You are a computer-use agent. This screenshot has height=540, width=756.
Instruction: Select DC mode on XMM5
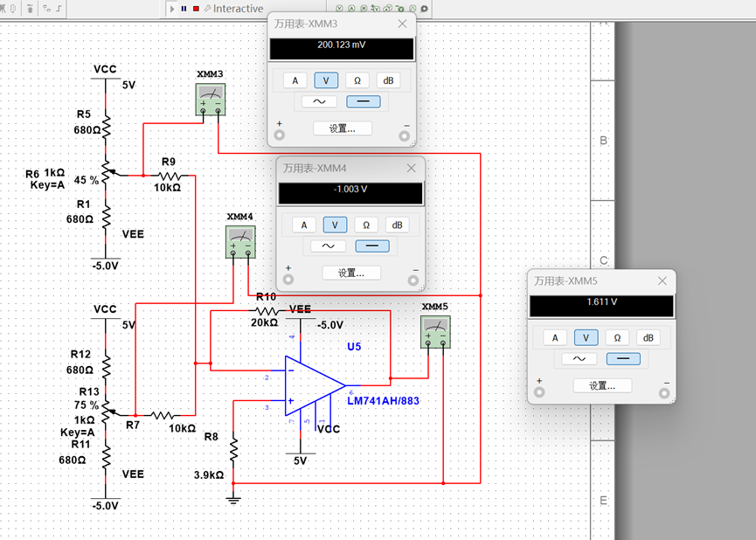tap(623, 359)
